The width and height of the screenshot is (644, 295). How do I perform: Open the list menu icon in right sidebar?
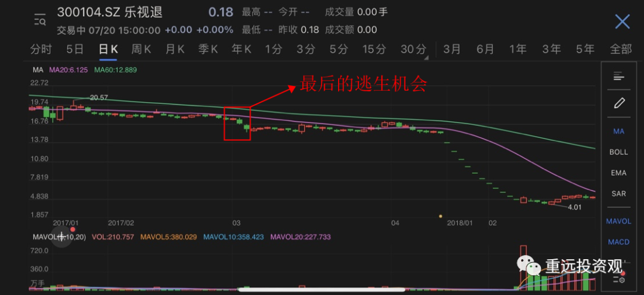(618, 76)
